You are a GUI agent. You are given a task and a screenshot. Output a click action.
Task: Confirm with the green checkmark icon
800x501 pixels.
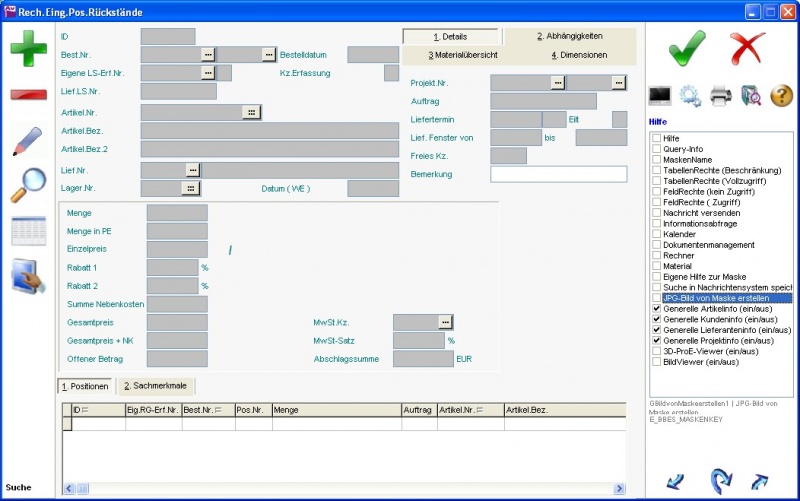pos(686,48)
